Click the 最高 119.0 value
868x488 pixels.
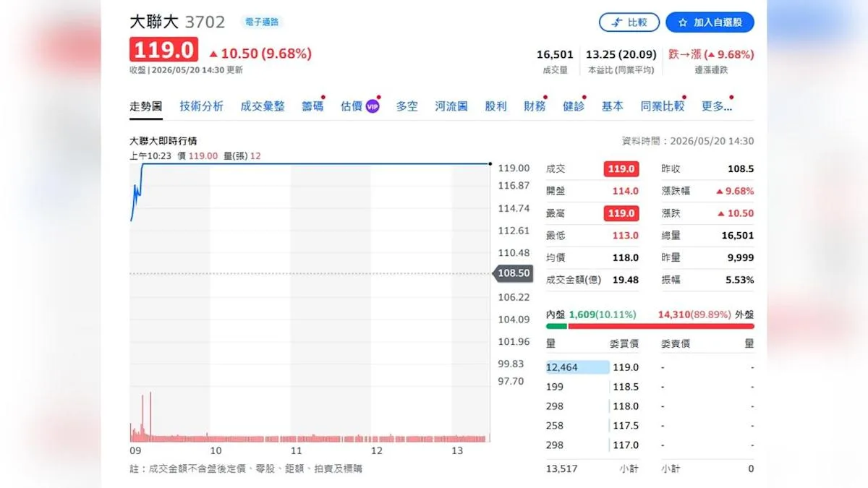pos(621,213)
